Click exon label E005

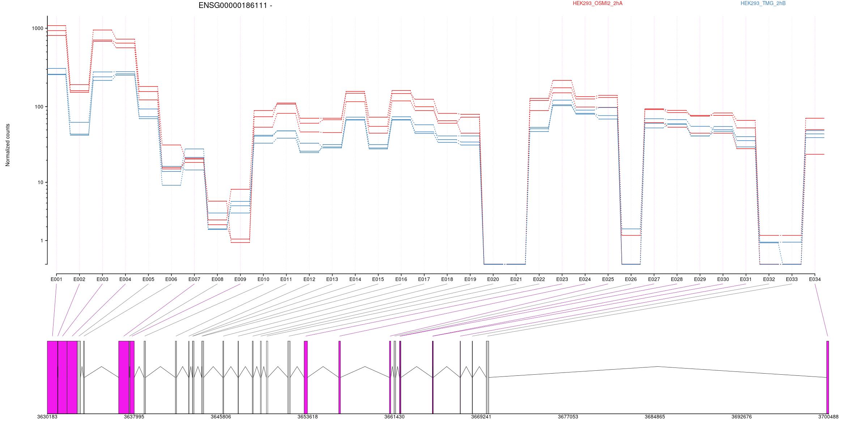(148, 279)
